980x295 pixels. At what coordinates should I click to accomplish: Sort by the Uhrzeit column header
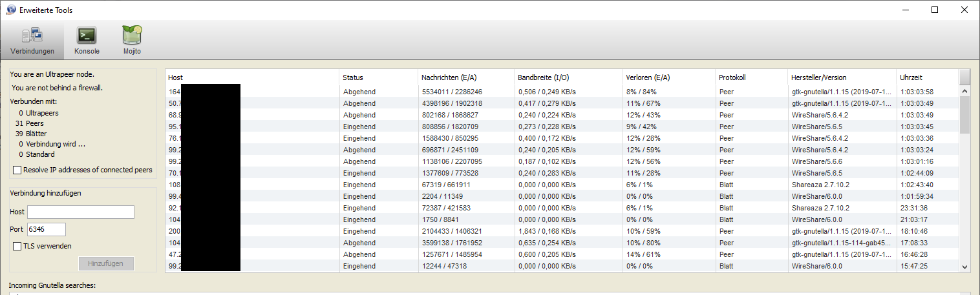[928, 77]
